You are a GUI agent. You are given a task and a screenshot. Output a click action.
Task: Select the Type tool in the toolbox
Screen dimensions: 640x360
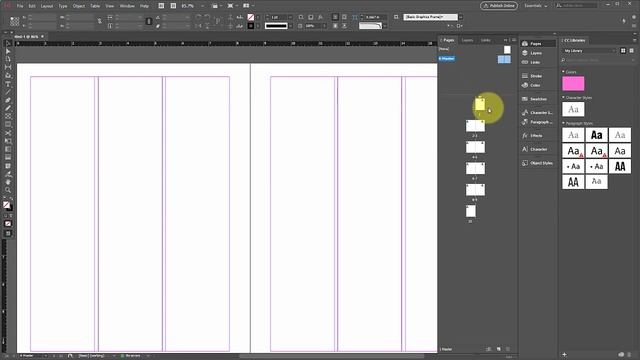click(8, 84)
